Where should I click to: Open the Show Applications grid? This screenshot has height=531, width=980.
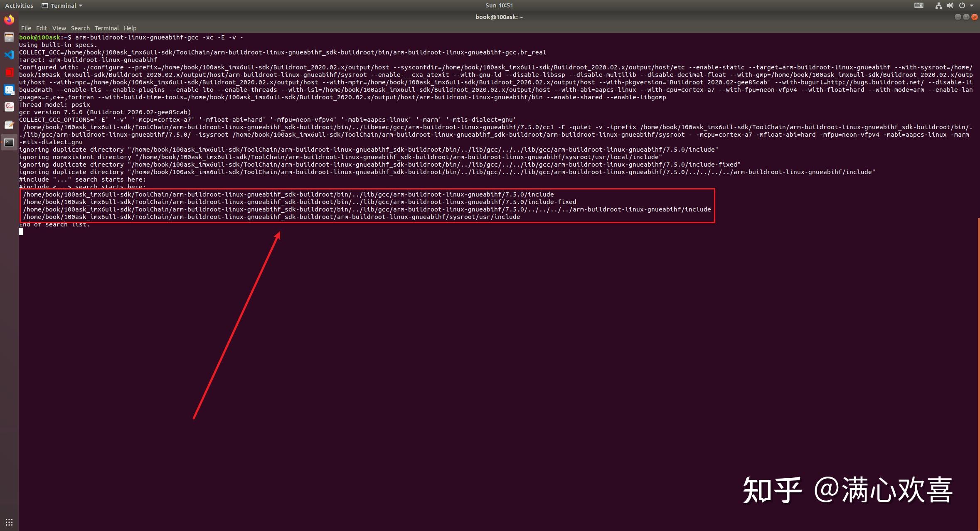pos(9,522)
